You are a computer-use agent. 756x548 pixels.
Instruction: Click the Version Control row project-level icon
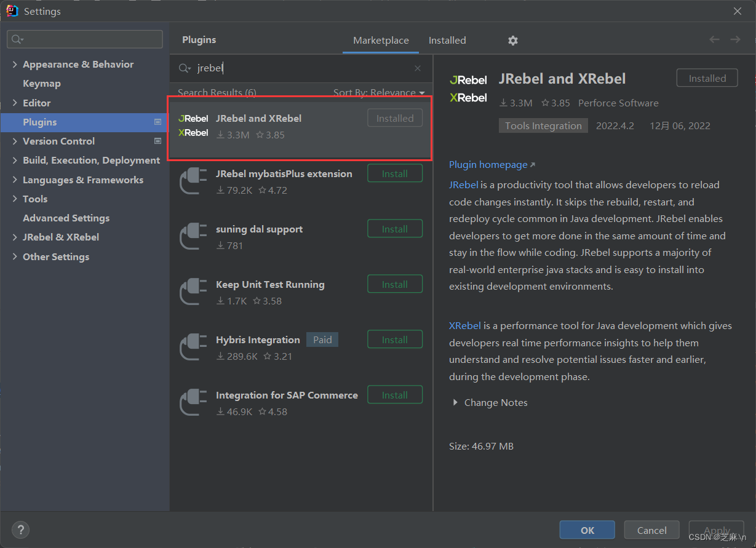coord(157,141)
